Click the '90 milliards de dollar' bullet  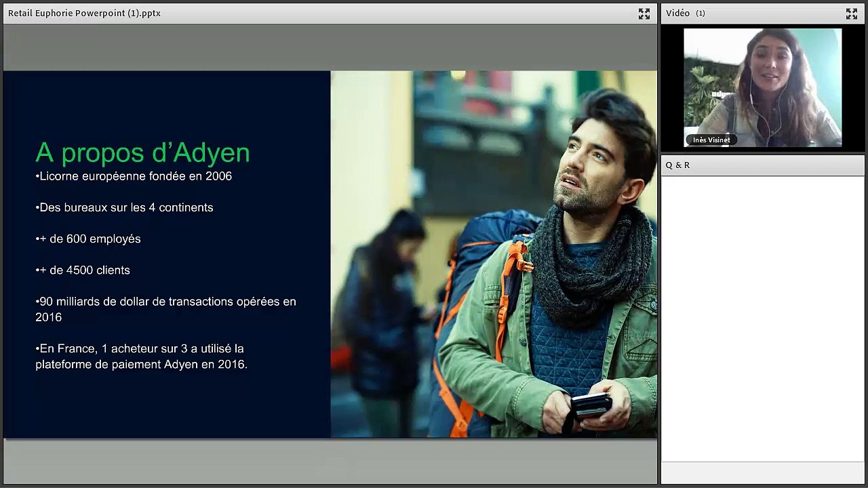click(166, 309)
